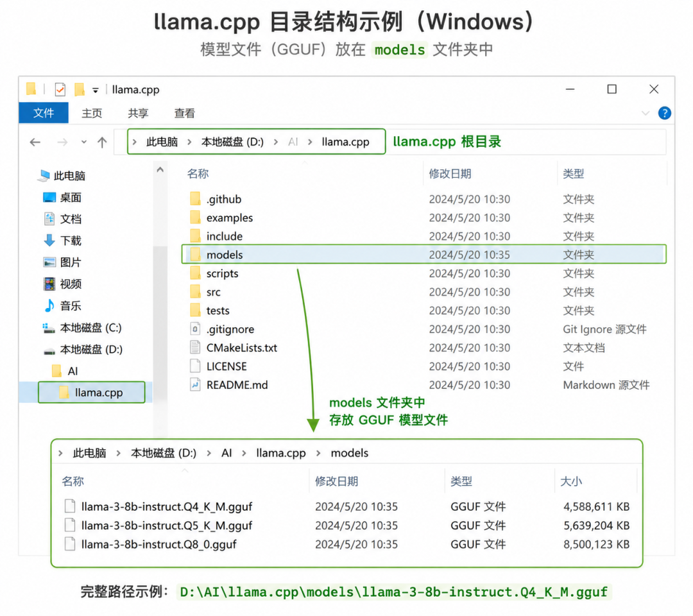Open the quick access toolbar dropdown arrow
Viewport: 693px width, 616px height.
pos(96,90)
